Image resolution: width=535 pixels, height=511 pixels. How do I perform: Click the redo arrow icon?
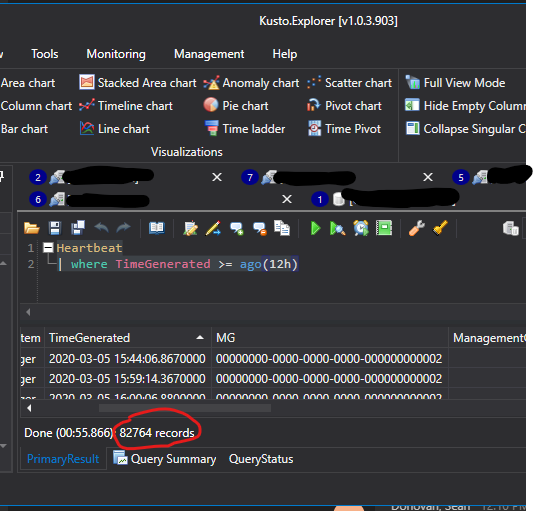click(124, 228)
